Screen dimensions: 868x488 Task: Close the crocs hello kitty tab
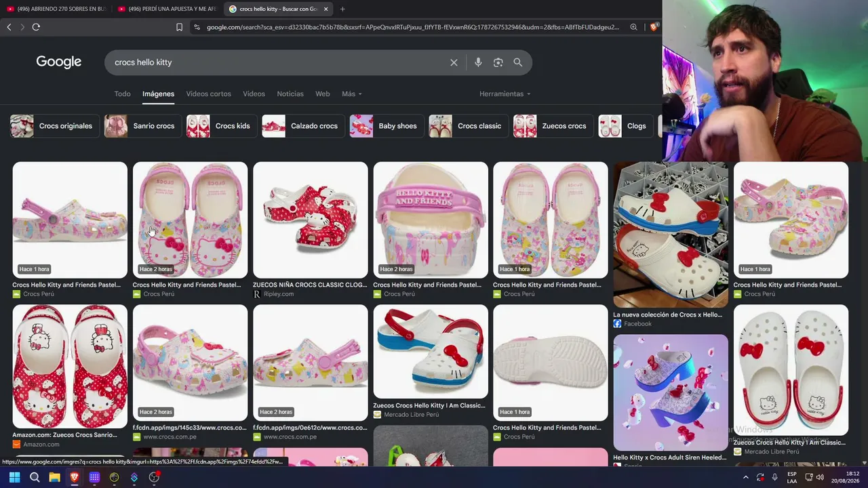[x=326, y=9]
